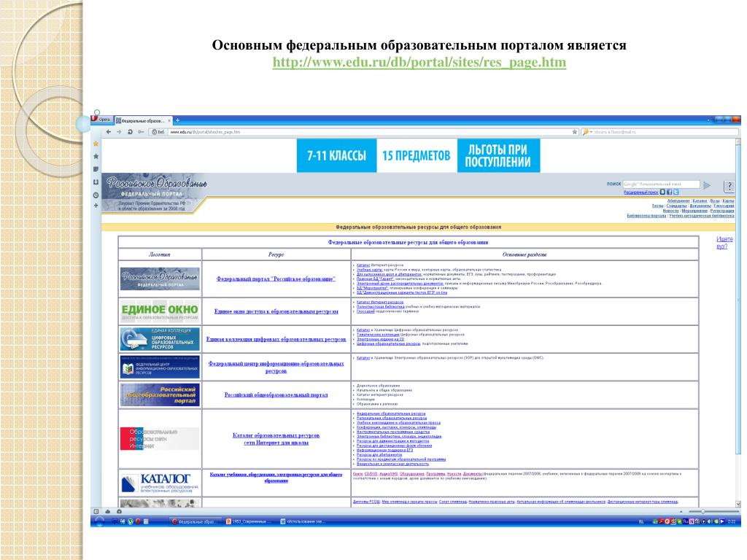Switch to the Использование taskbar document
Screen dimensions: 747x560
coord(304,522)
